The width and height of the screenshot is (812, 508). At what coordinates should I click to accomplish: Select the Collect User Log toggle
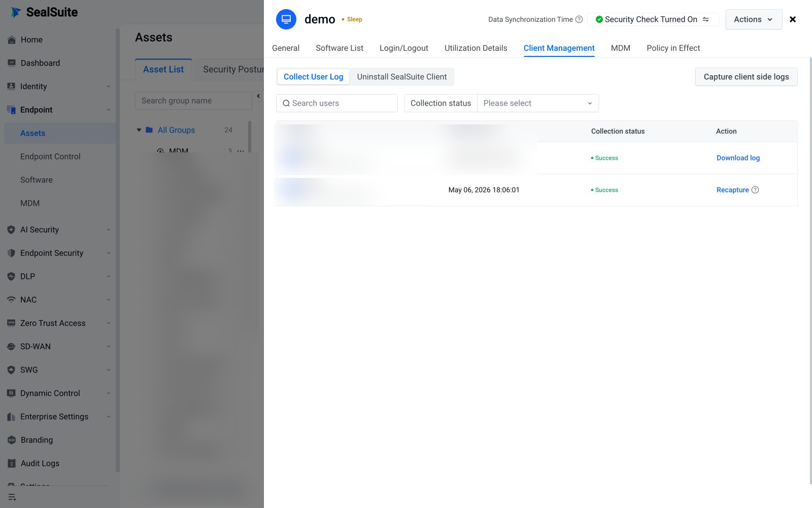tap(314, 77)
